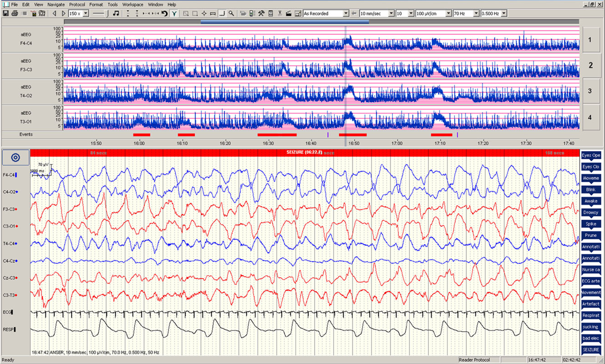Add a Spike annotation

click(591, 224)
